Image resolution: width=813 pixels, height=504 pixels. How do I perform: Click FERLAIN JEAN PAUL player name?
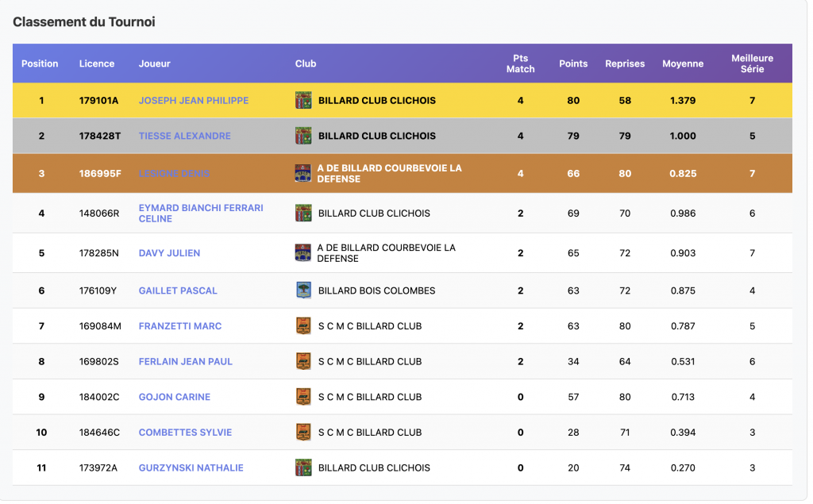coord(186,361)
